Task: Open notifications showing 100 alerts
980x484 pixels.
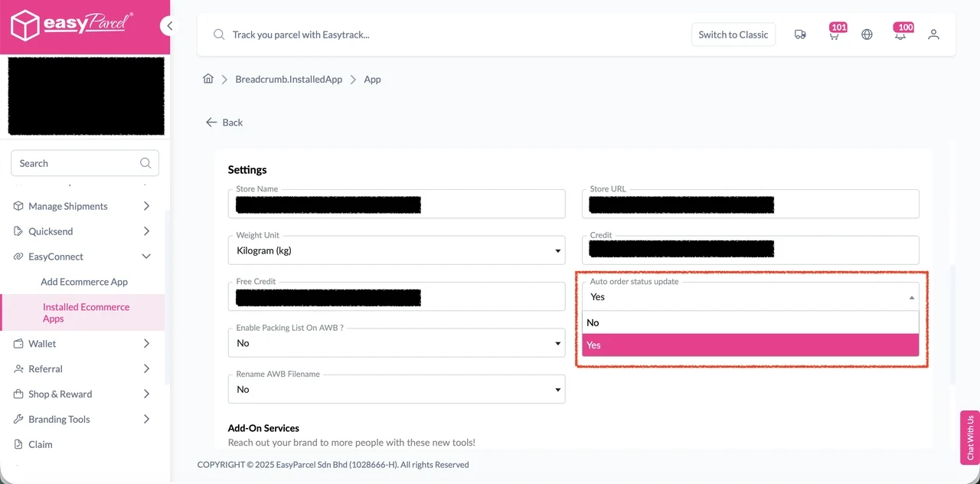Action: coord(900,34)
